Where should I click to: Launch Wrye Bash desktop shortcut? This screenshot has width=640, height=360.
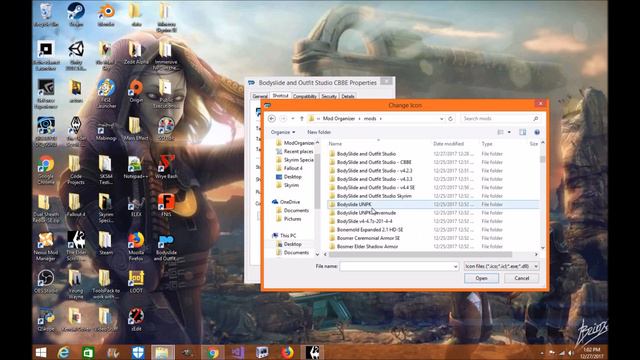[166, 167]
